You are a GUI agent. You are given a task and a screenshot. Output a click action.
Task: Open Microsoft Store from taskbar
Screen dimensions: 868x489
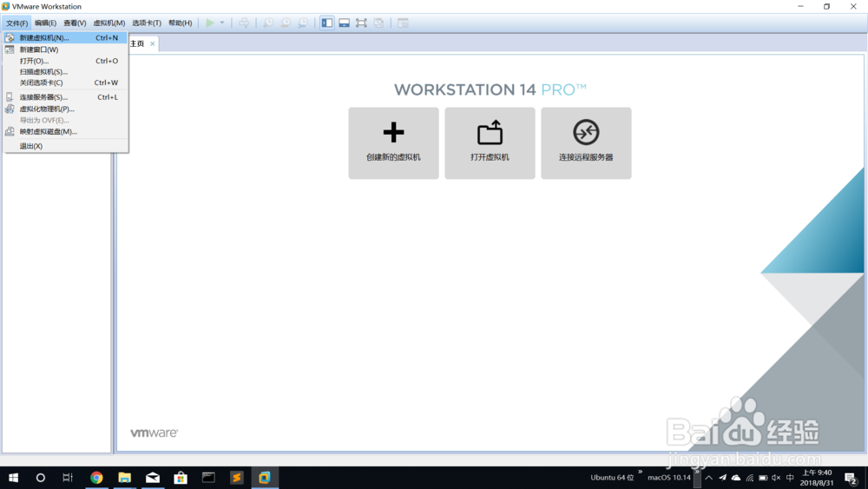click(x=181, y=478)
